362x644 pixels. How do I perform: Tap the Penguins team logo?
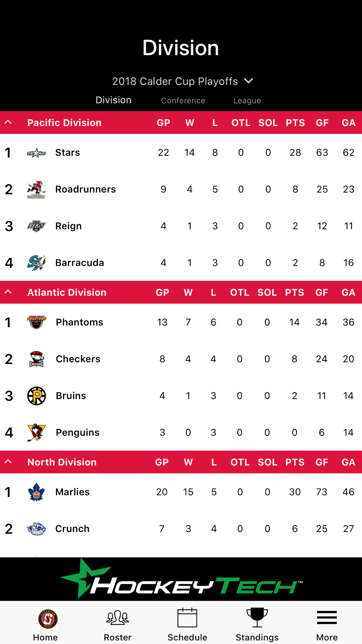[36, 432]
